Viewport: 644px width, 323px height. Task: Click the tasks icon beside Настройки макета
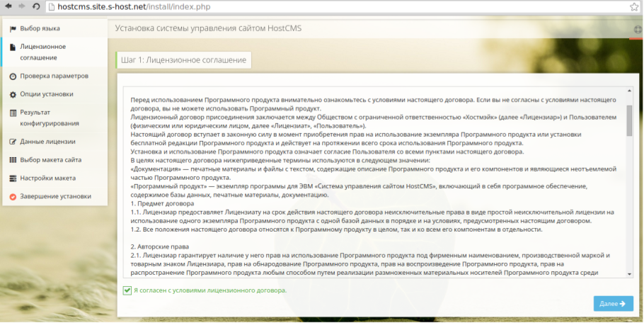[x=13, y=178]
